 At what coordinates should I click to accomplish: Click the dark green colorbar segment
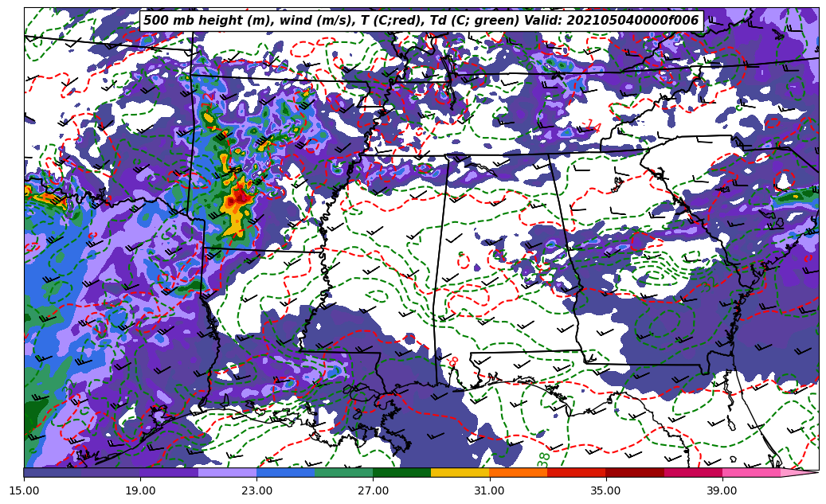(402, 472)
